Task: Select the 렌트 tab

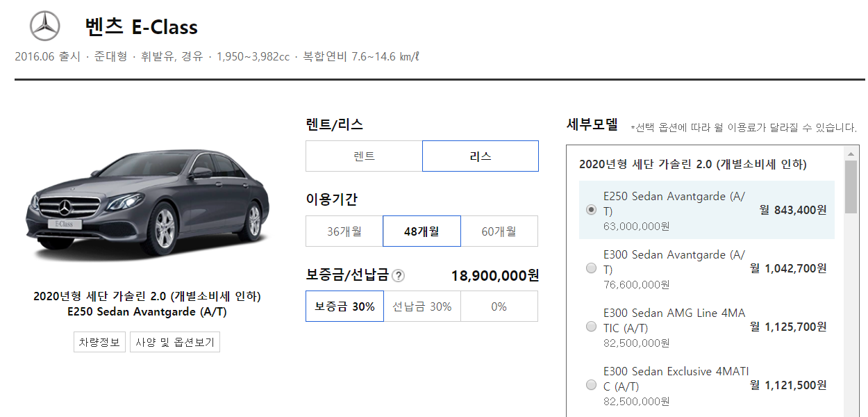Action: point(364,156)
